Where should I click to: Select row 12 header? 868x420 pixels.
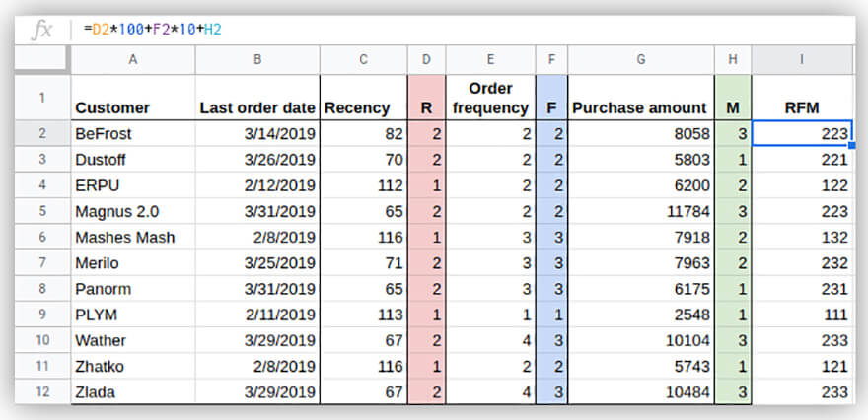(42, 391)
